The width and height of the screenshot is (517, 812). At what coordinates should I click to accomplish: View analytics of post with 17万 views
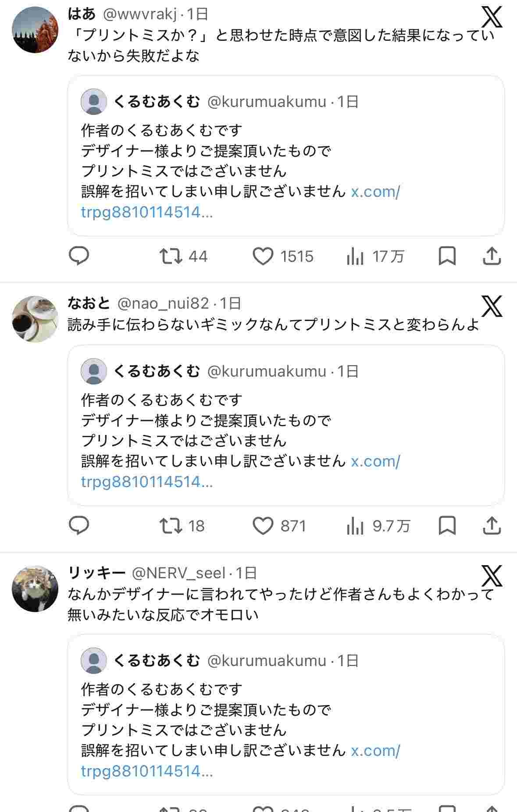(355, 256)
